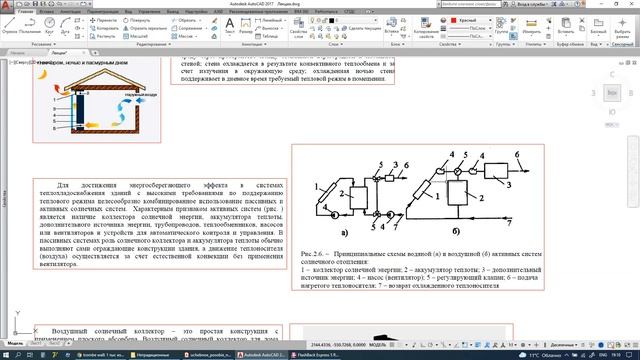This screenshot has height=360, width=640.
Task: Select the Полилиния (Polyline) tool
Action: tap(29, 26)
